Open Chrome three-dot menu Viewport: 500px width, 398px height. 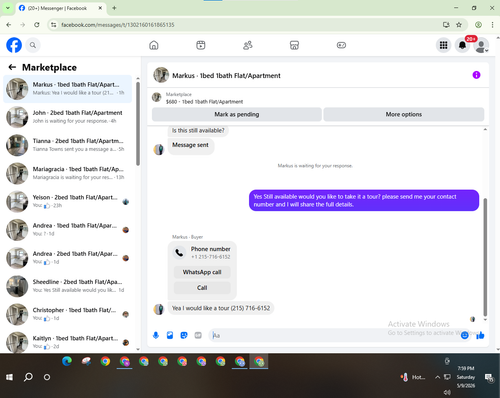[x=492, y=25]
